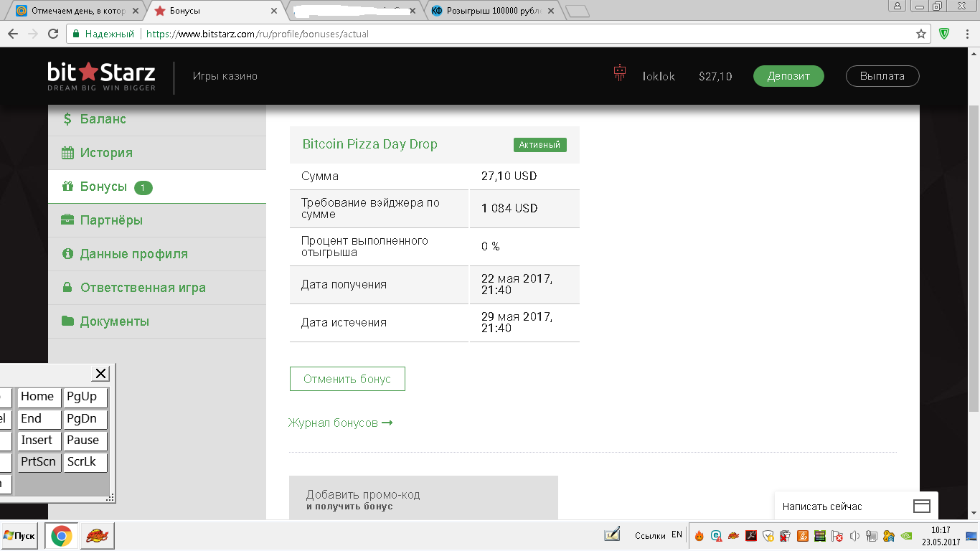
Task: Click the volume speaker tray icon
Action: coord(854,536)
